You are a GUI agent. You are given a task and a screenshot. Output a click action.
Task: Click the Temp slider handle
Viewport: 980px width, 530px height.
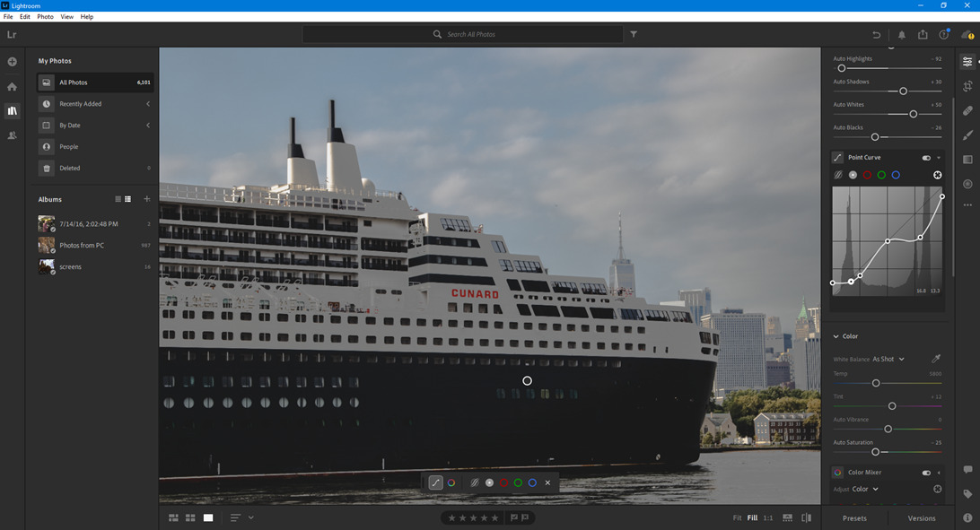[876, 383]
